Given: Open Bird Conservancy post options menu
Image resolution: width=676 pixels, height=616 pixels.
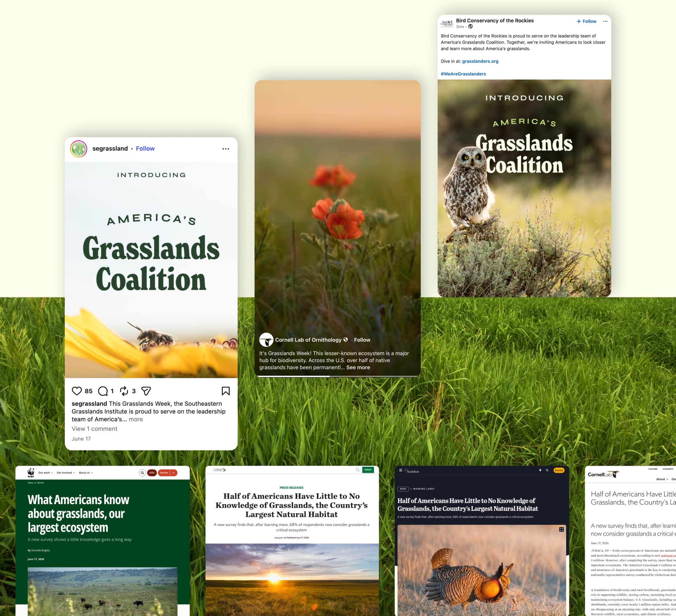Looking at the screenshot, I should pyautogui.click(x=605, y=21).
